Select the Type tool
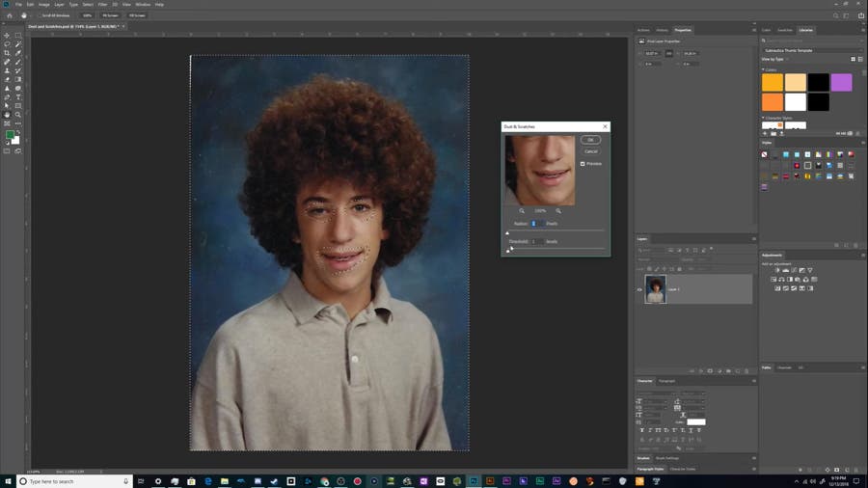This screenshot has width=868, height=488. click(18, 97)
